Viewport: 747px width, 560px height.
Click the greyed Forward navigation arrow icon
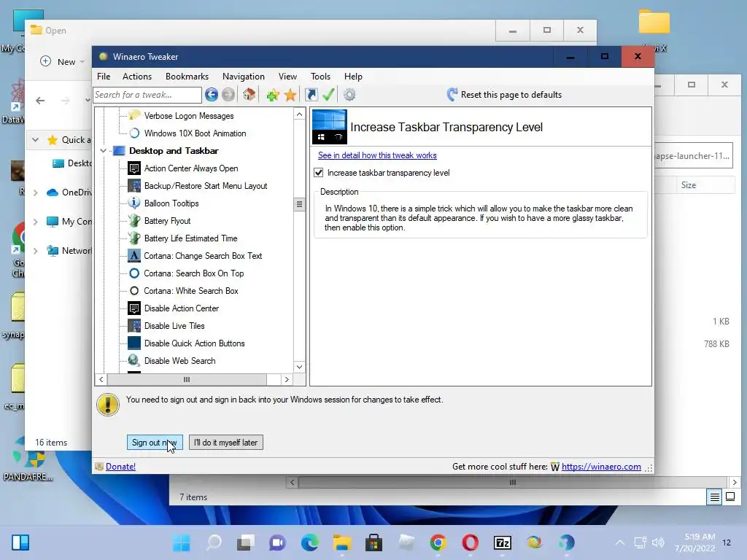pos(228,95)
